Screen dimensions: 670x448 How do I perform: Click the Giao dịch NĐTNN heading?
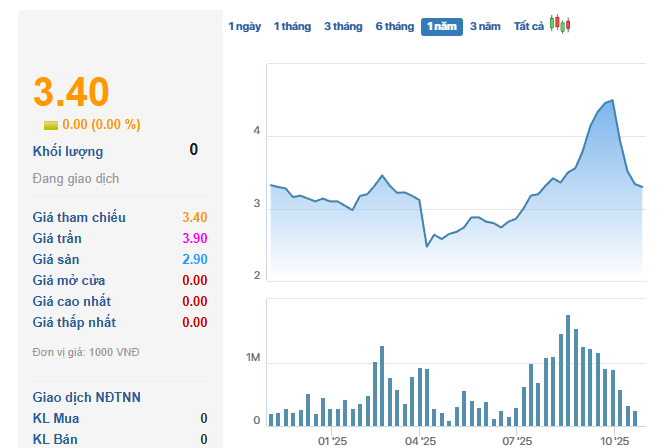click(87, 397)
